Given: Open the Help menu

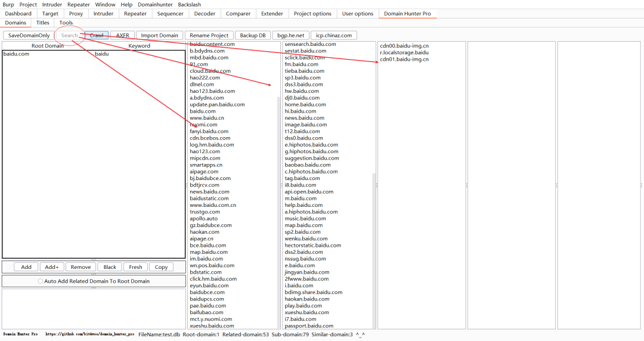Looking at the screenshot, I should (x=126, y=5).
